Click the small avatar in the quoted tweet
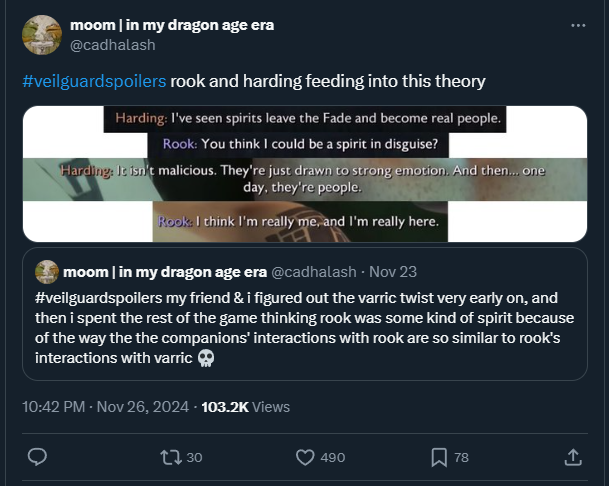 47,272
